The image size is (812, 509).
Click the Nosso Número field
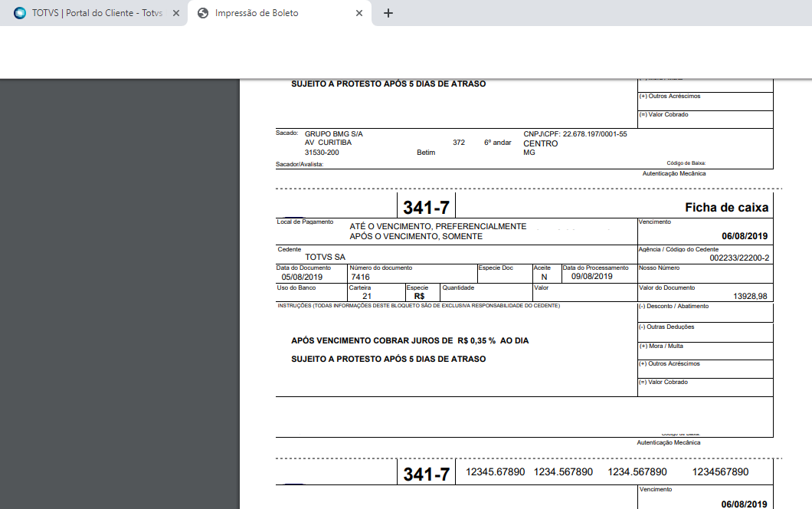[706, 274]
